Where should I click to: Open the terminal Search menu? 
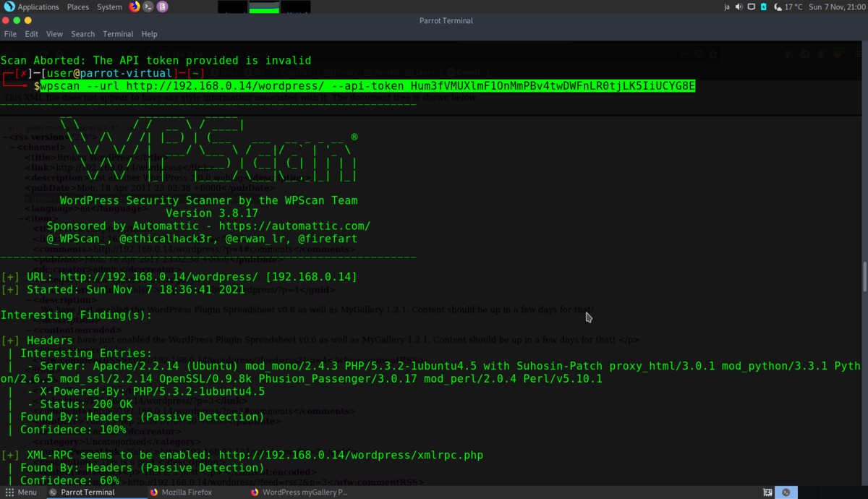coord(82,34)
